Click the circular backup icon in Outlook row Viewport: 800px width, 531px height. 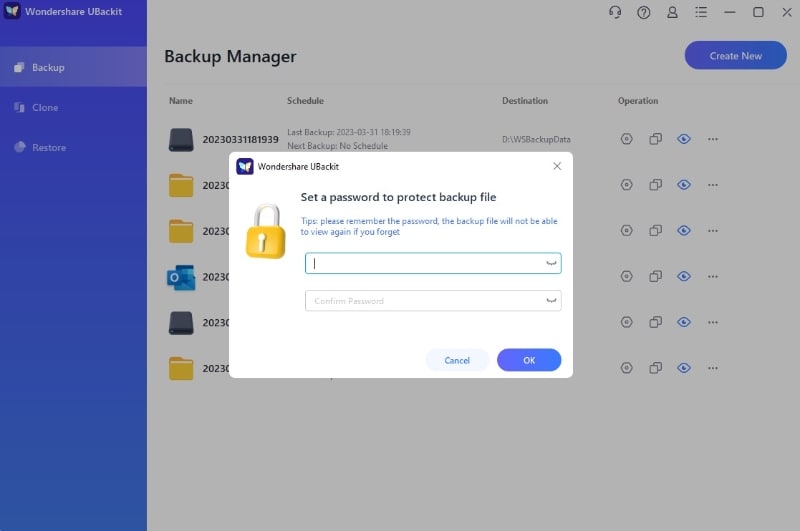click(x=627, y=276)
